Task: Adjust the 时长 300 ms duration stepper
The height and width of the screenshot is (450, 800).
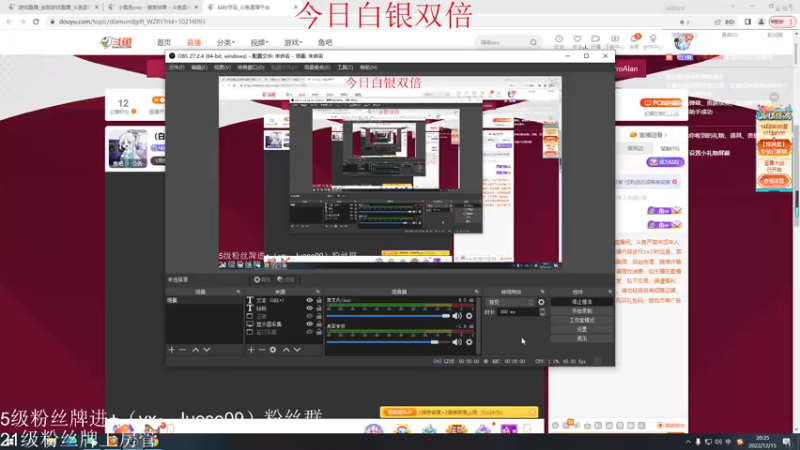Action: point(542,312)
